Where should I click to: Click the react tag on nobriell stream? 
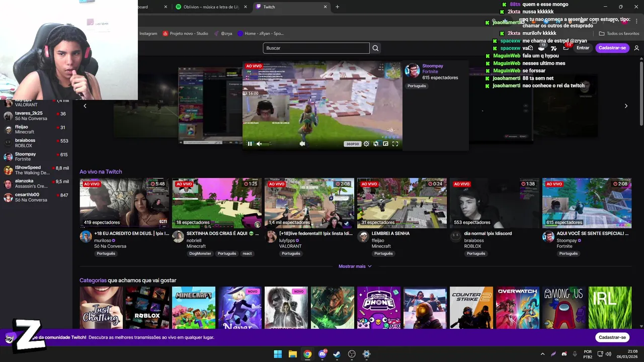[247, 253]
